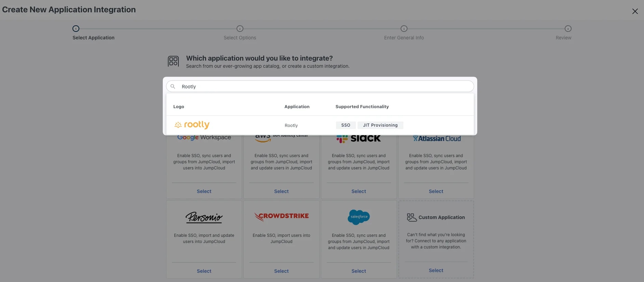The width and height of the screenshot is (644, 282).
Task: Click the Slack logo
Action: (359, 139)
